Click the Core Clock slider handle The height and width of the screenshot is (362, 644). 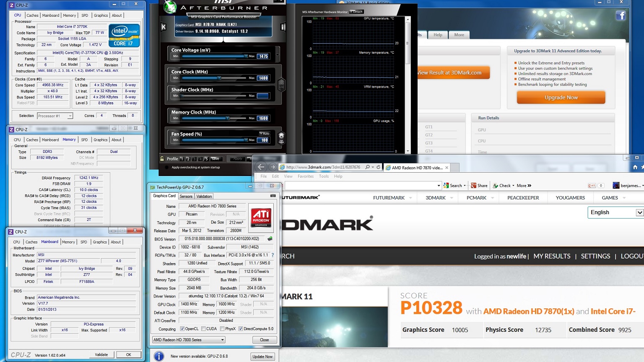pyautogui.click(x=219, y=78)
